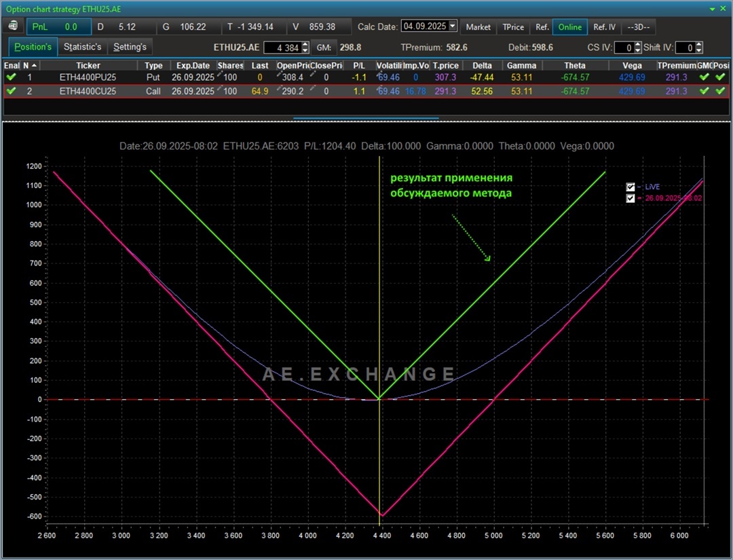Viewport: 733px width, 560px height.
Task: Edit OpenPrice pencil for ETH4400PU25 row
Action: click(x=279, y=74)
